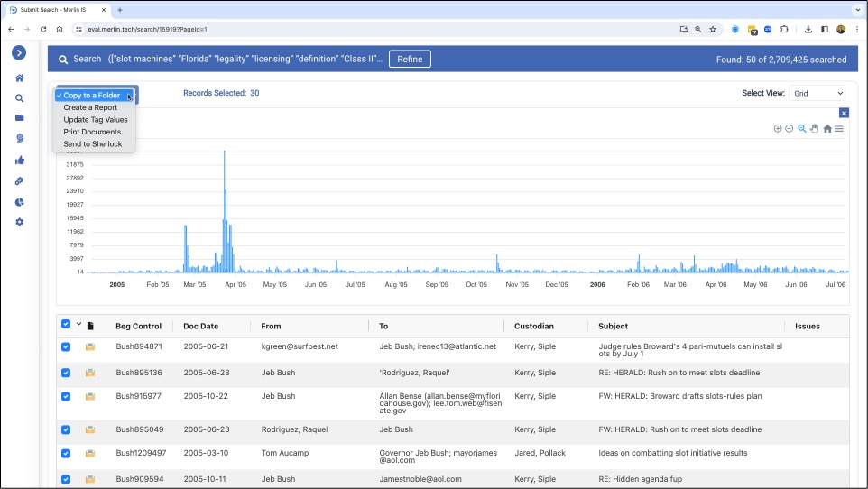
Task: Open the Select View Grid dropdown
Action: pyautogui.click(x=817, y=93)
